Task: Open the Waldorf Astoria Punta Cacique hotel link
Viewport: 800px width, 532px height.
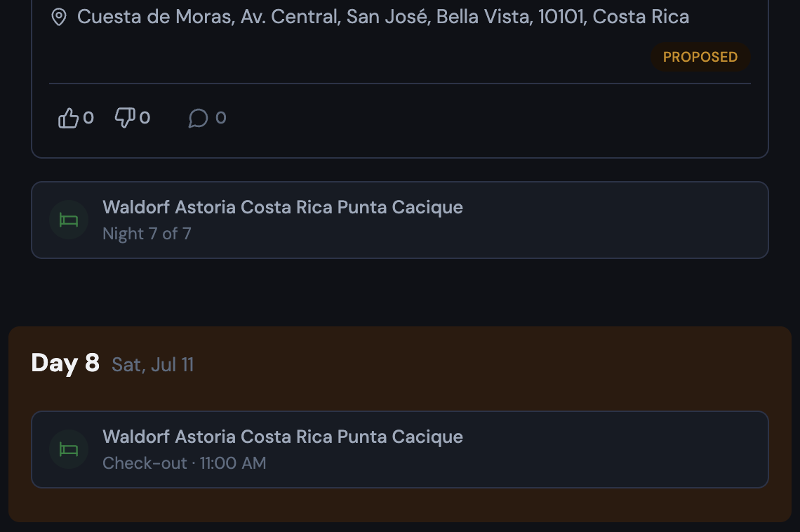Action: pyautogui.click(x=283, y=207)
